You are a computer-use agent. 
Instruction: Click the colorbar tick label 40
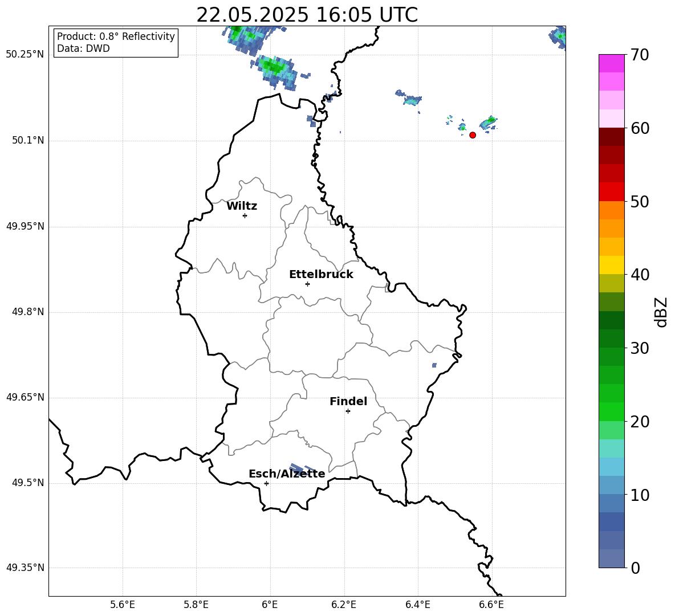640,275
